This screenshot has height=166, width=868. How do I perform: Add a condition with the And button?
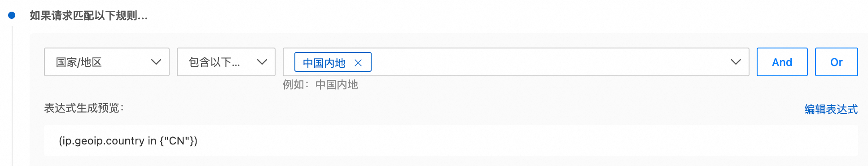point(782,62)
